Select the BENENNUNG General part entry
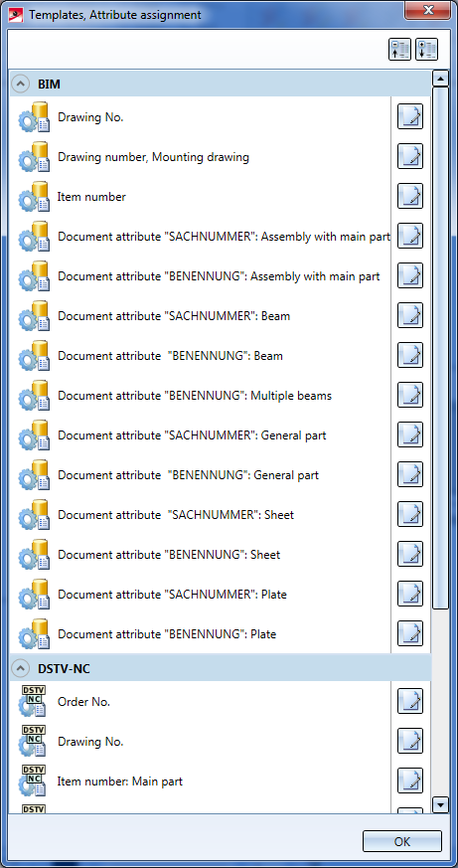Viewport: 458px width, 868px height. click(188, 475)
